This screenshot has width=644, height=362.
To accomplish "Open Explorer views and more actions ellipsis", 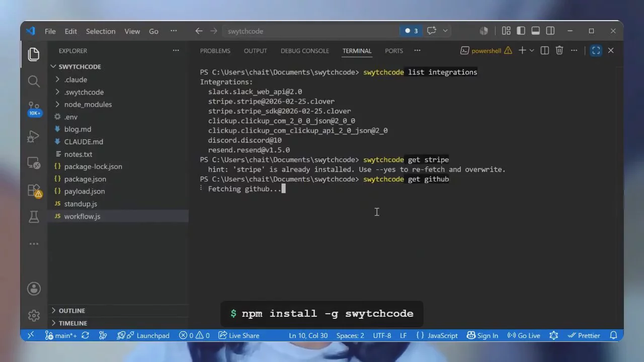I will pos(176,51).
